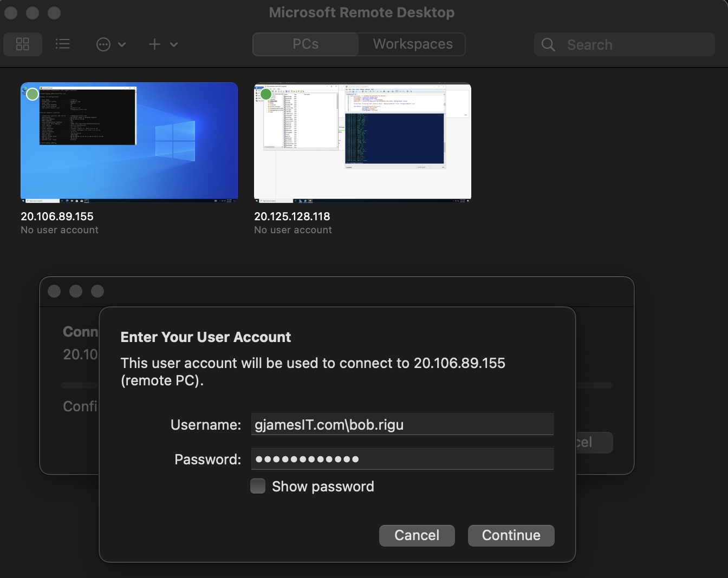Click the Username input field
The width and height of the screenshot is (728, 578).
pos(402,424)
